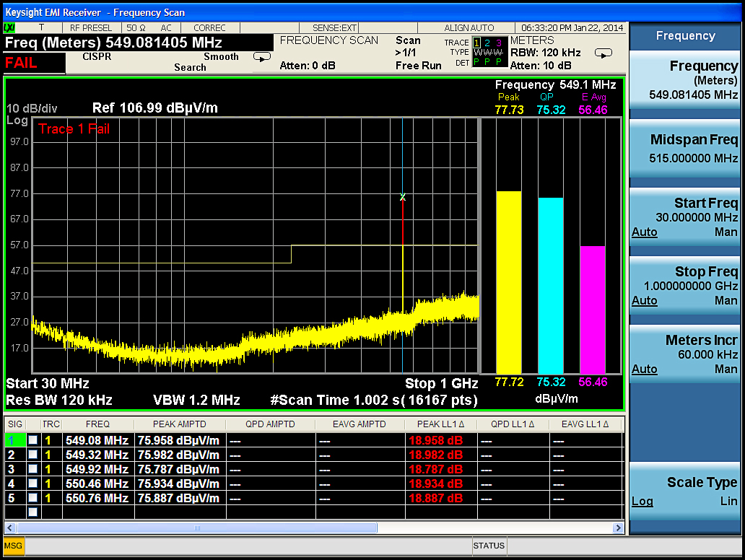
Task: Check the box for signal 549.08 MHz
Action: point(32,440)
